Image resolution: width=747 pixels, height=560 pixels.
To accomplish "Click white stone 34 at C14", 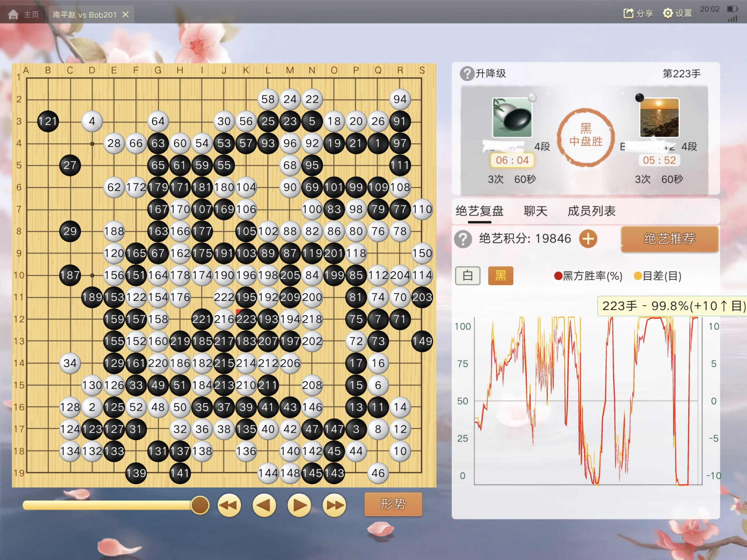I will click(70, 363).
